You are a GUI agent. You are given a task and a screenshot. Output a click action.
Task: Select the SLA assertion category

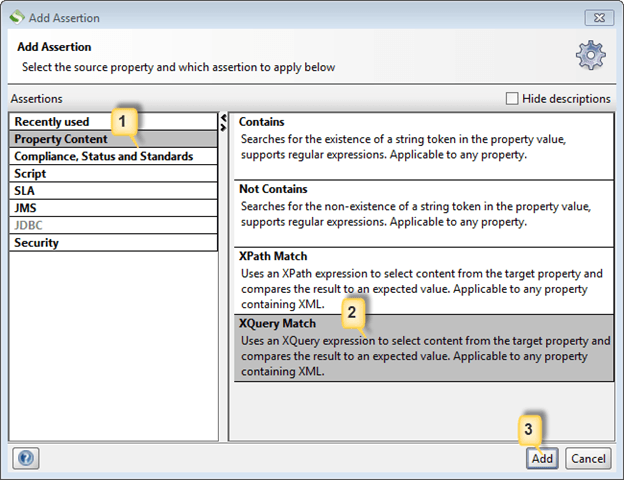[25, 191]
